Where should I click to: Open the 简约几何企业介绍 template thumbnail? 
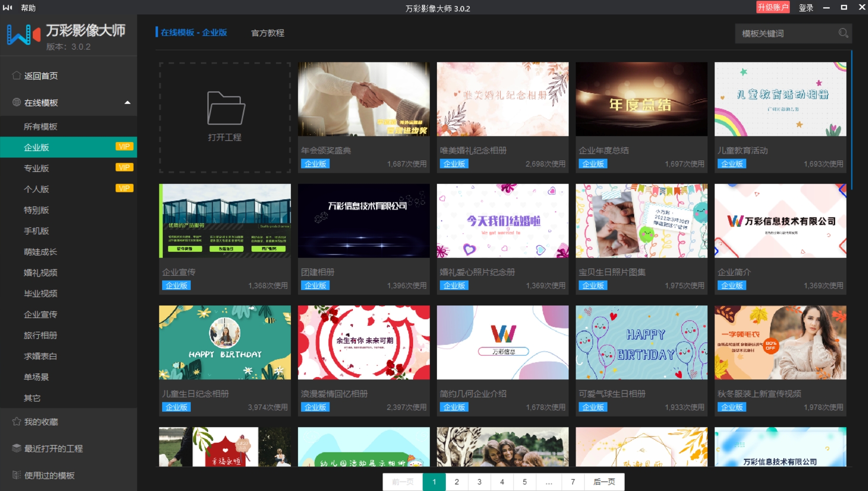pyautogui.click(x=503, y=342)
